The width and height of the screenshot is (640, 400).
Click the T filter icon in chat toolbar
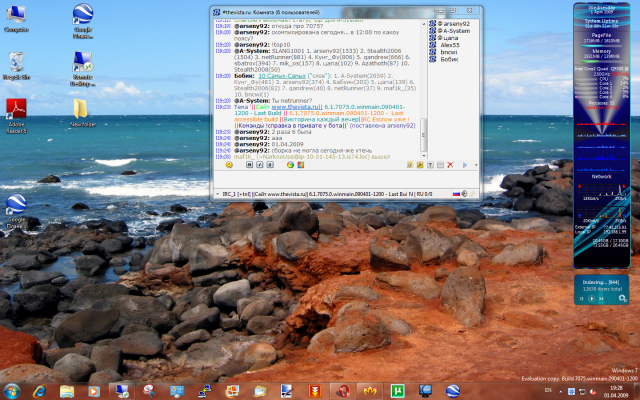coord(430,165)
